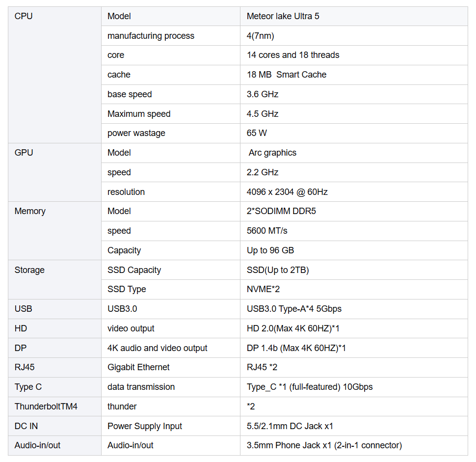Click the GPU category cell
This screenshot has width=476, height=462.
pyautogui.click(x=24, y=153)
